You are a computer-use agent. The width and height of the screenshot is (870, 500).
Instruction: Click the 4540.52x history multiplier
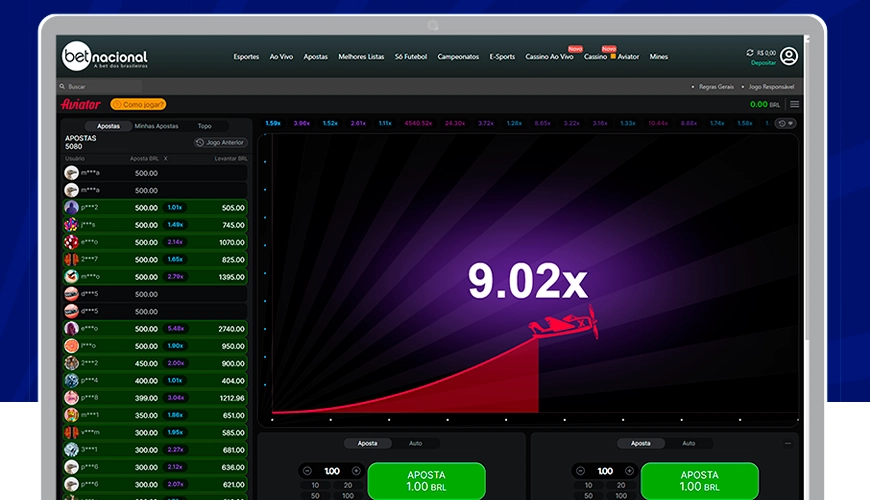pos(418,123)
